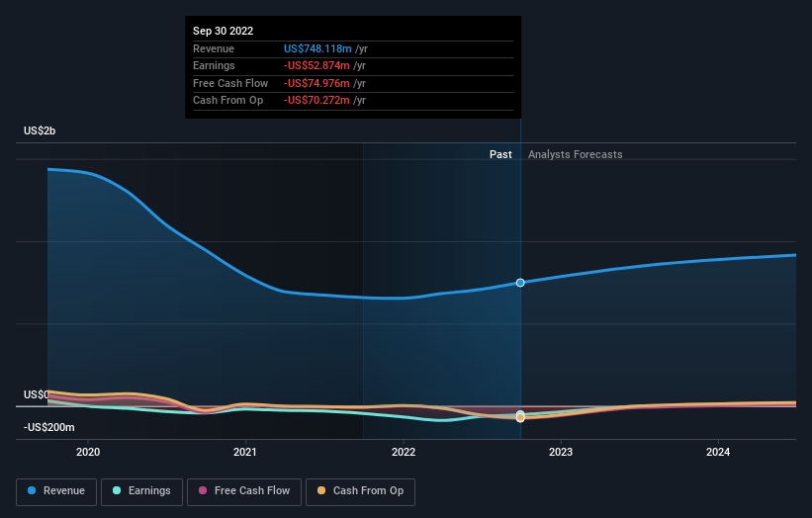
Task: Click the 2021 x-axis label
Action: click(245, 452)
